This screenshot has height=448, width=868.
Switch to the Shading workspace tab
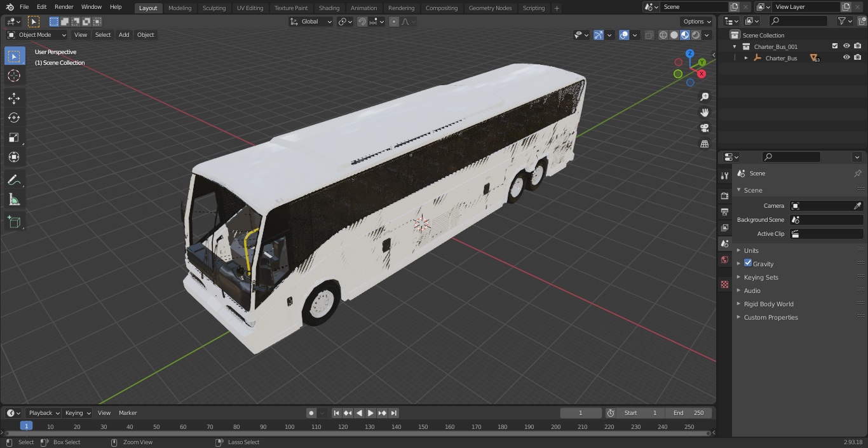(x=329, y=8)
